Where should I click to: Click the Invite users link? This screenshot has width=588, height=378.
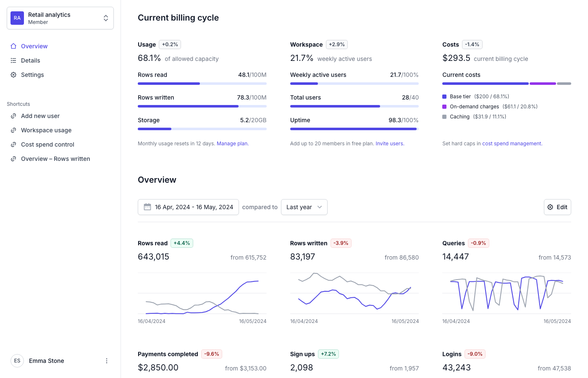tap(389, 143)
